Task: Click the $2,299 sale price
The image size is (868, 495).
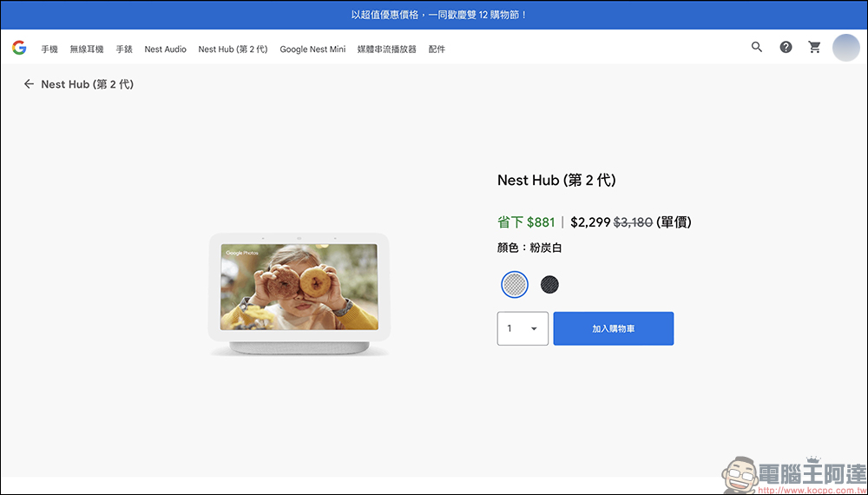Action: [x=590, y=222]
